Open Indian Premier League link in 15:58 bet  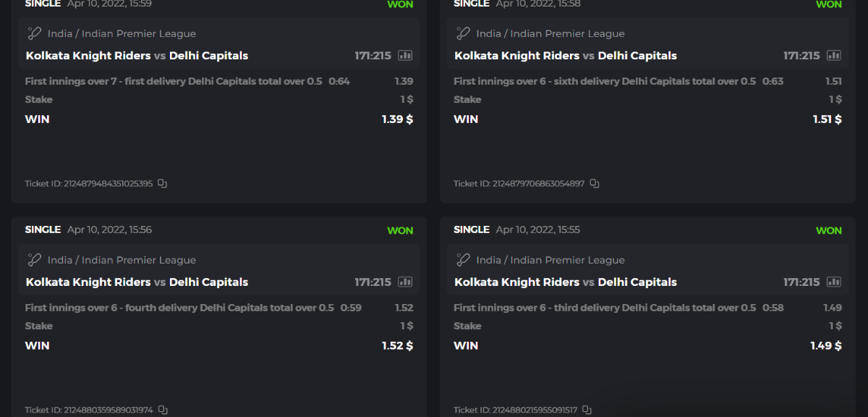coord(568,34)
